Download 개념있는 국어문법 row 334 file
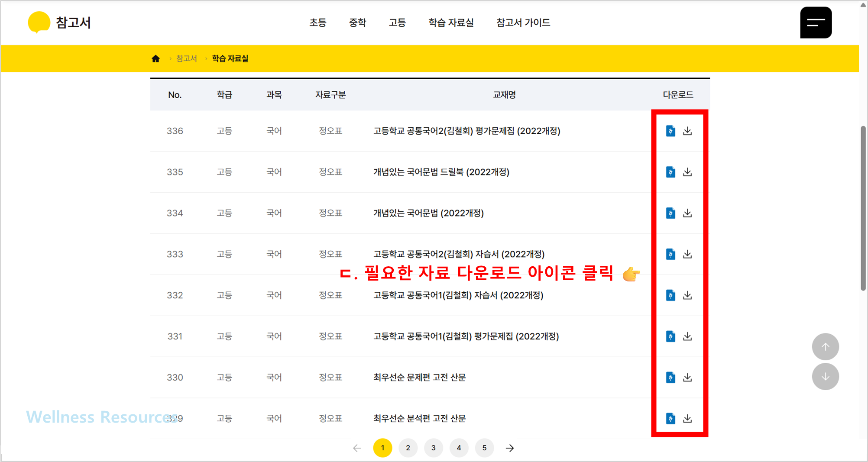This screenshot has width=868, height=462. [687, 213]
